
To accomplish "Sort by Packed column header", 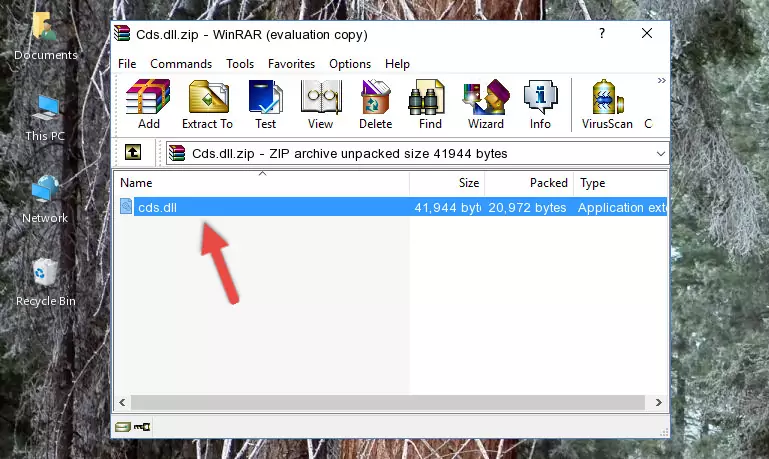I will [529, 183].
